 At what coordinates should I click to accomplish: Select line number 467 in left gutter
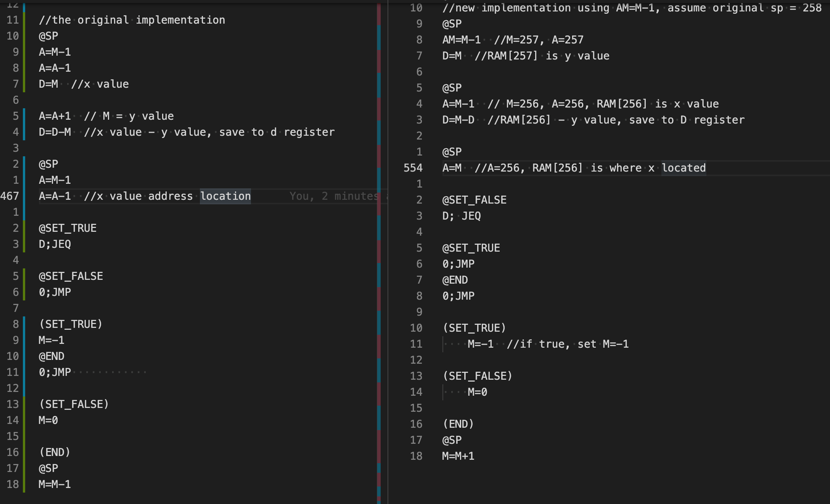(10, 196)
